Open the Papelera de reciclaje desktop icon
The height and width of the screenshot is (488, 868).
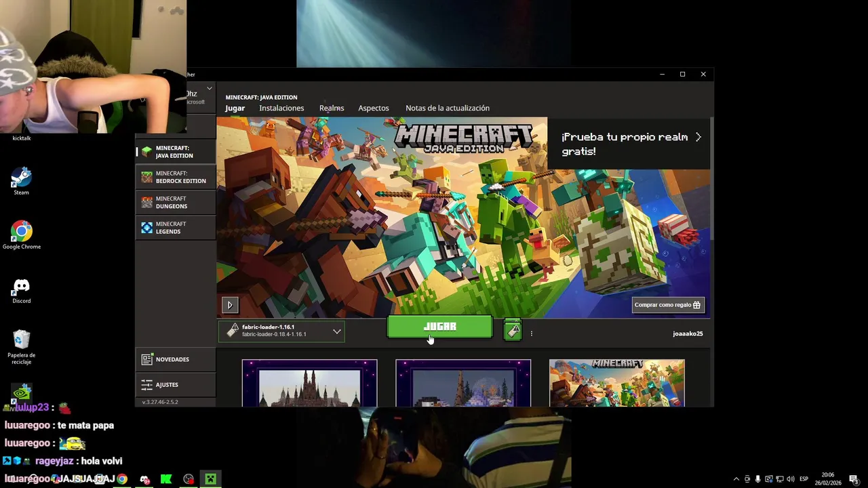[x=21, y=347]
